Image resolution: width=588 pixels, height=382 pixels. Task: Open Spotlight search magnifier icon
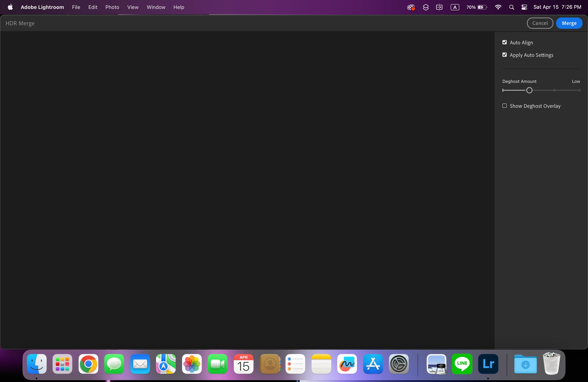click(x=511, y=7)
